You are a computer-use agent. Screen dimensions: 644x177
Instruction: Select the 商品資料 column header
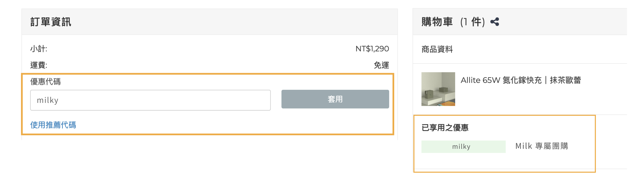point(437,50)
